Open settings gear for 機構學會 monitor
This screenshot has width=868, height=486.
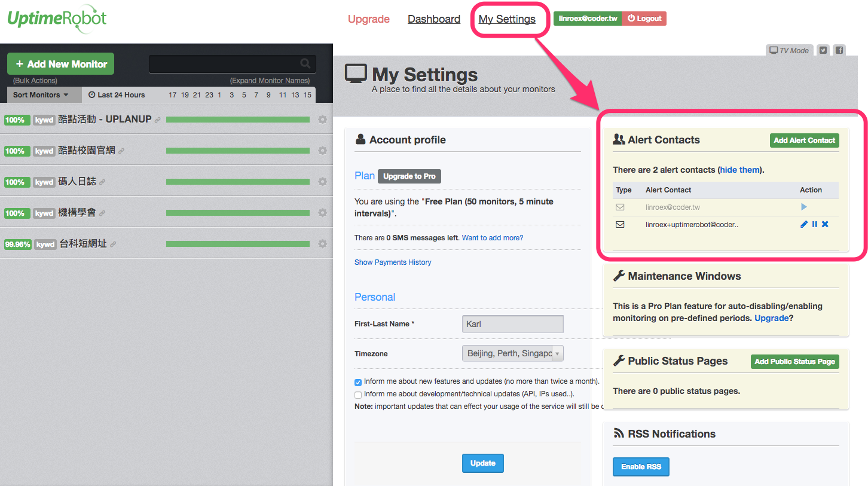click(x=323, y=213)
